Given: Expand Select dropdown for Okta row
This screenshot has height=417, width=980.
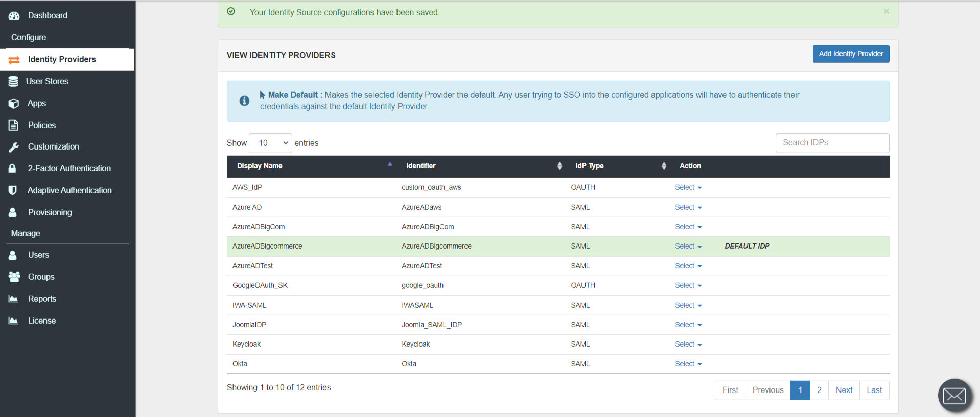Looking at the screenshot, I should click(x=688, y=364).
